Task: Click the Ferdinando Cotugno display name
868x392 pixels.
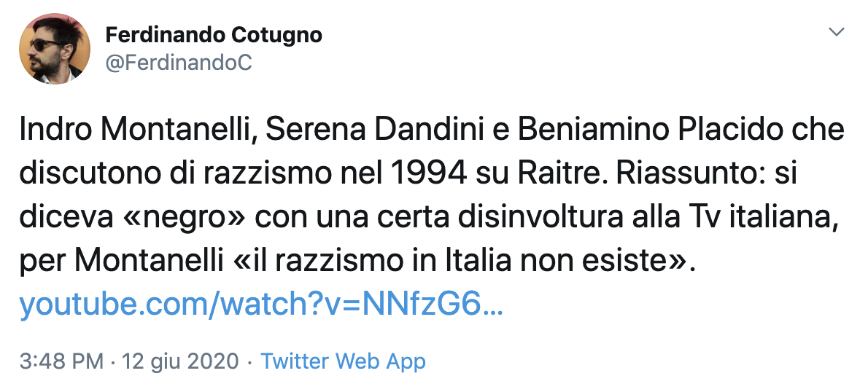Action: 214,35
